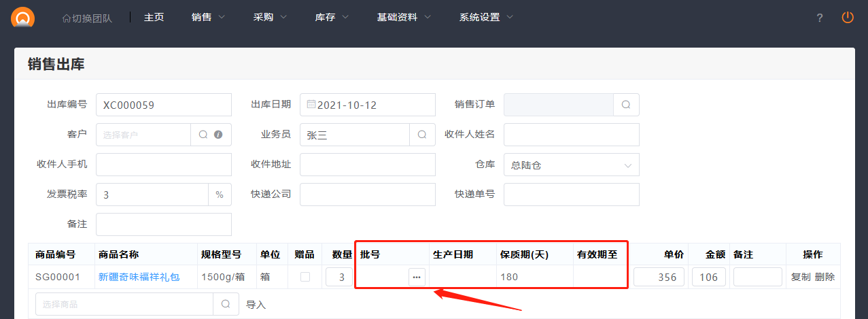The image size is (868, 319).
Task: Click the search icon in 业务员 field
Action: [422, 135]
